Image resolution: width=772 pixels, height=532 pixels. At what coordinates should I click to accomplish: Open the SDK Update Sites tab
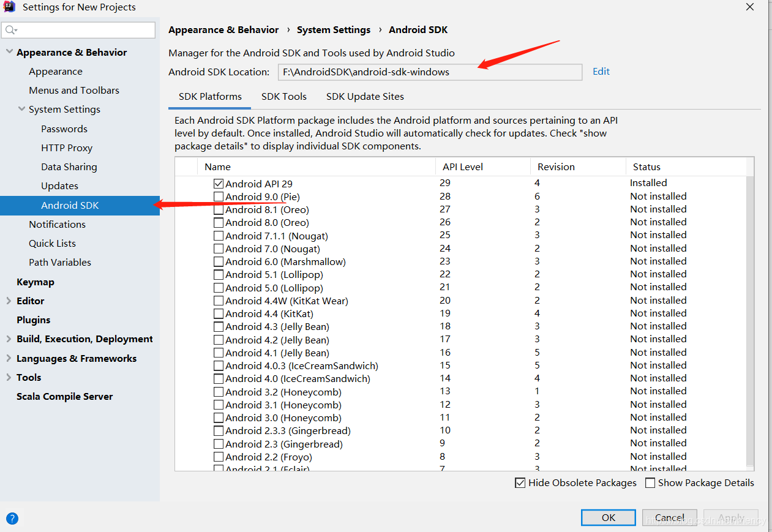pyautogui.click(x=365, y=97)
